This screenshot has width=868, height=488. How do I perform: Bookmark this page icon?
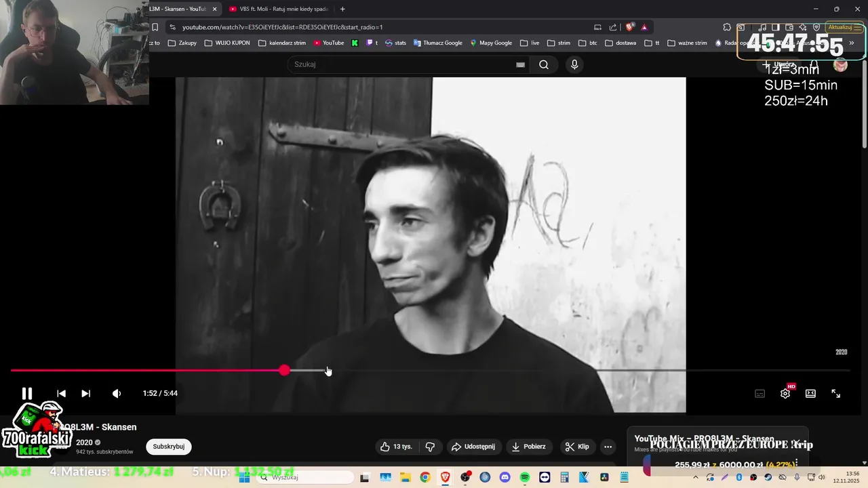[x=155, y=27]
